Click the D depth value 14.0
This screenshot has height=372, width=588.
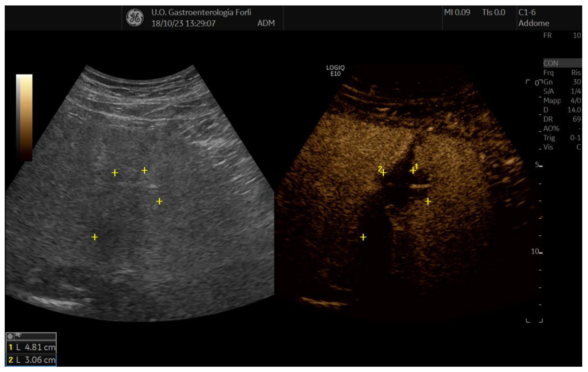(574, 110)
